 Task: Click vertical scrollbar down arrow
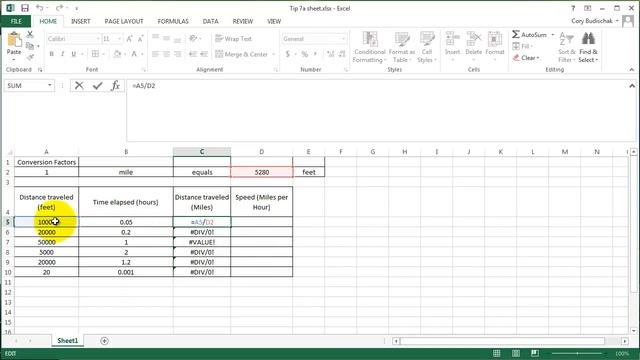[633, 331]
